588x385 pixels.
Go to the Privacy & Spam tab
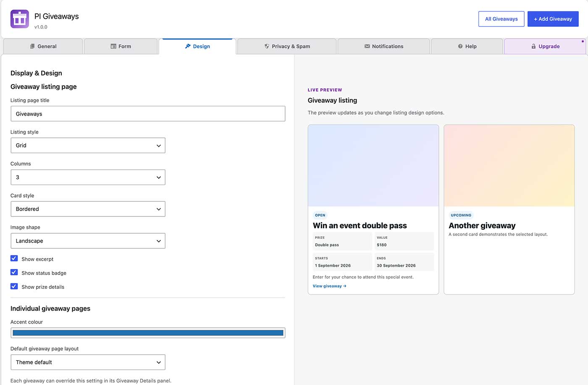point(287,46)
